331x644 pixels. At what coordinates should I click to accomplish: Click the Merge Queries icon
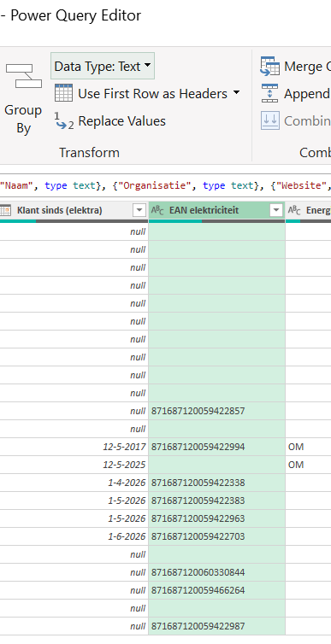pyautogui.click(x=269, y=66)
